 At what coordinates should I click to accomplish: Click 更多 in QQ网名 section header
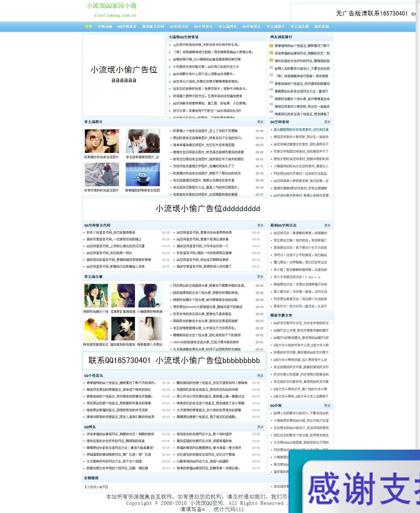pos(260,427)
